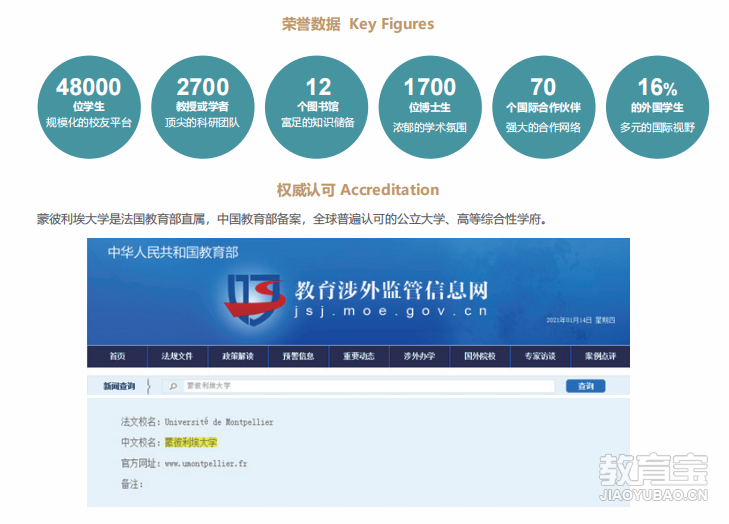This screenshot has width=729, height=524.
Task: Open the 涉外办学 navigation tab
Action: (x=419, y=356)
